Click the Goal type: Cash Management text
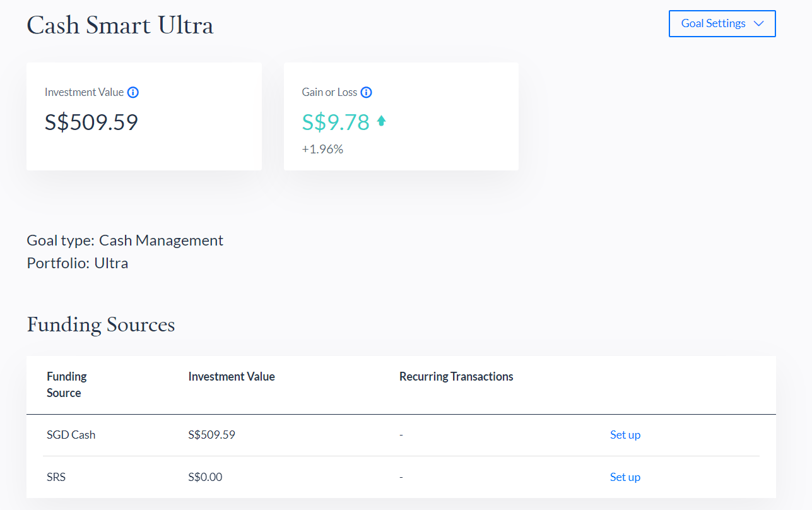Image resolution: width=812 pixels, height=510 pixels. pyautogui.click(x=125, y=240)
